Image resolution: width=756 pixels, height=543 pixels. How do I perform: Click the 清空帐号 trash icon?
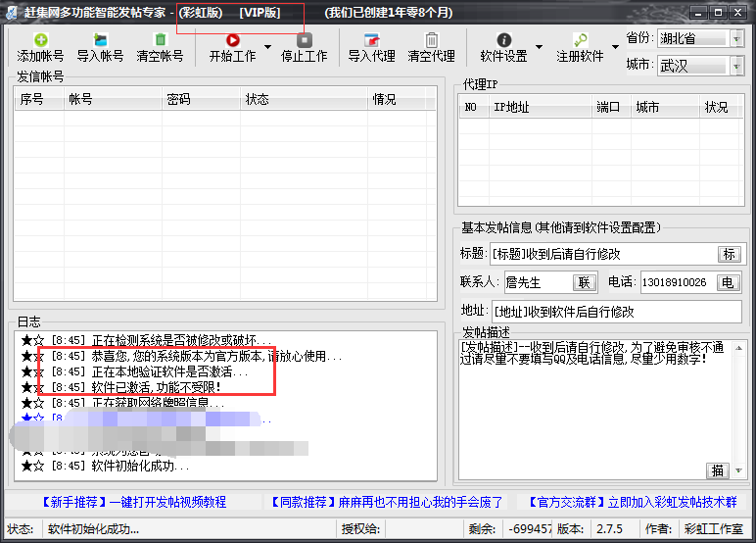tap(160, 40)
